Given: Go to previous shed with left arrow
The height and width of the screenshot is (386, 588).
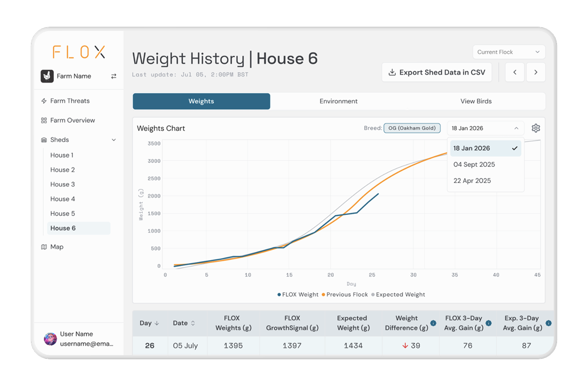Looking at the screenshot, I should (515, 72).
